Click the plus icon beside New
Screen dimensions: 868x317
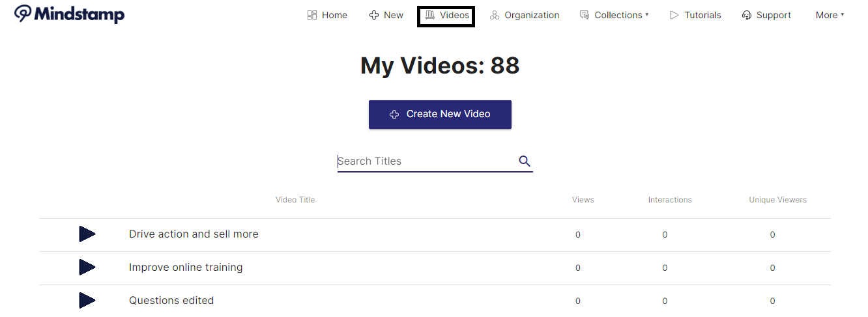point(374,15)
